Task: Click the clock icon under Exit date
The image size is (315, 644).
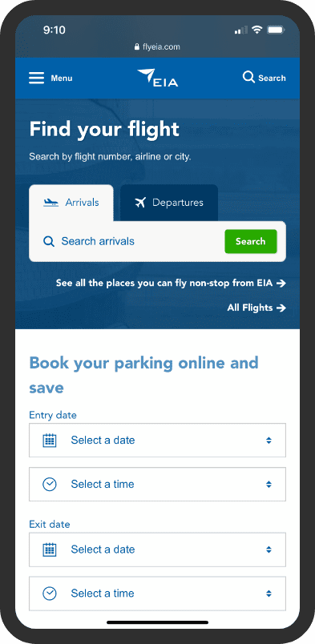Action: tap(50, 594)
